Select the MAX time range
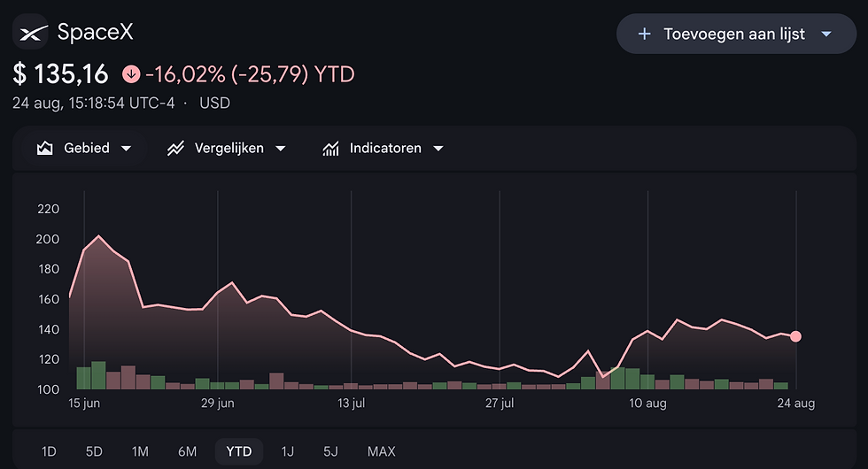Screen dimensions: 868x469 (x=382, y=452)
